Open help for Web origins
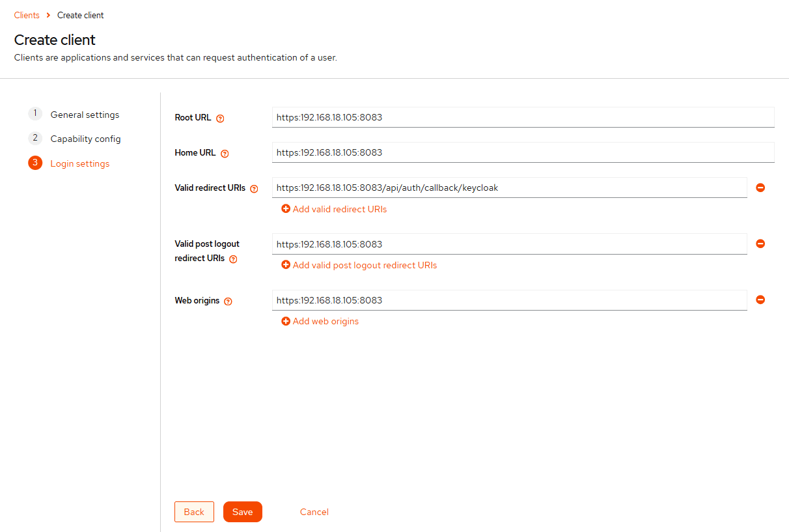 point(228,301)
